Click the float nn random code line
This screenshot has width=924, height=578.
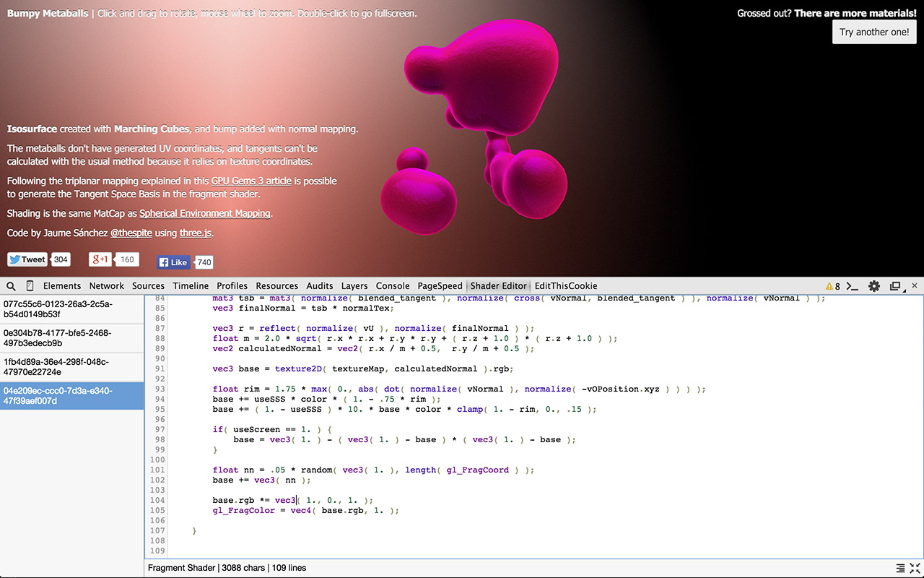(x=373, y=470)
